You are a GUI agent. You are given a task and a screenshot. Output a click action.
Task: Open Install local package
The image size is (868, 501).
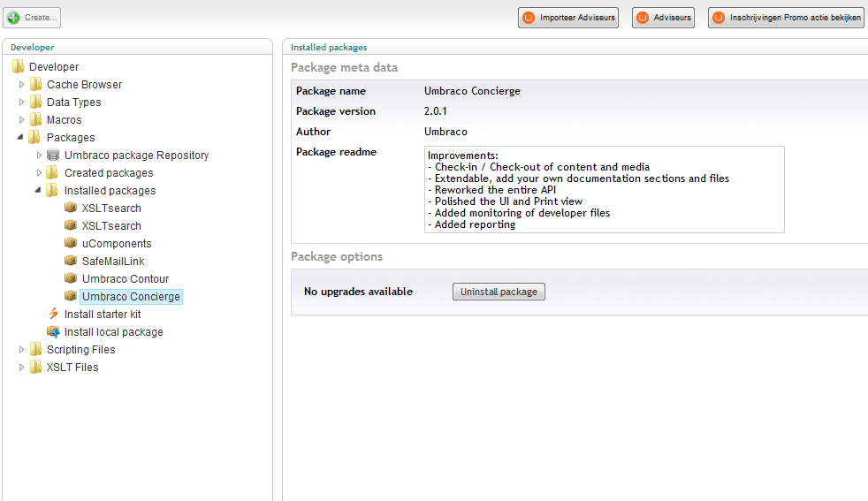(x=113, y=332)
